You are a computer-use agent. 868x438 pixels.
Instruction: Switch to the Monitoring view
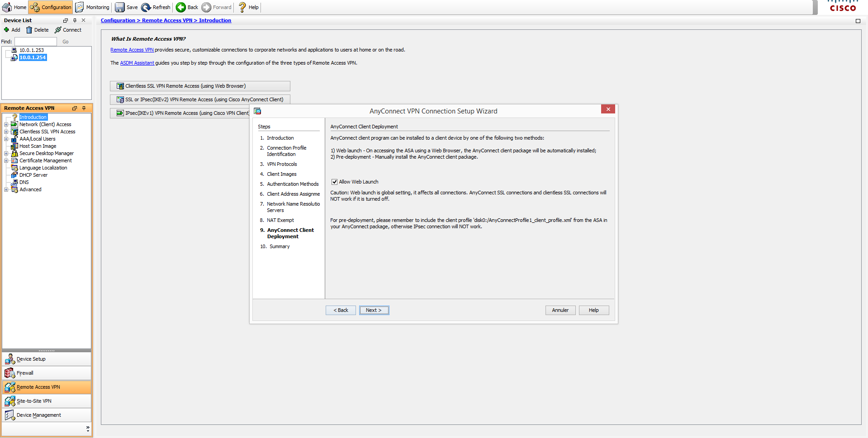click(93, 7)
